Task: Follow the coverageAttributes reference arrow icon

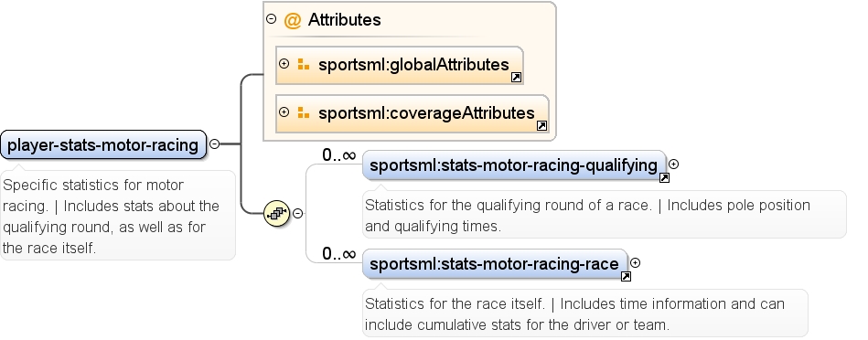Action: pos(542,126)
